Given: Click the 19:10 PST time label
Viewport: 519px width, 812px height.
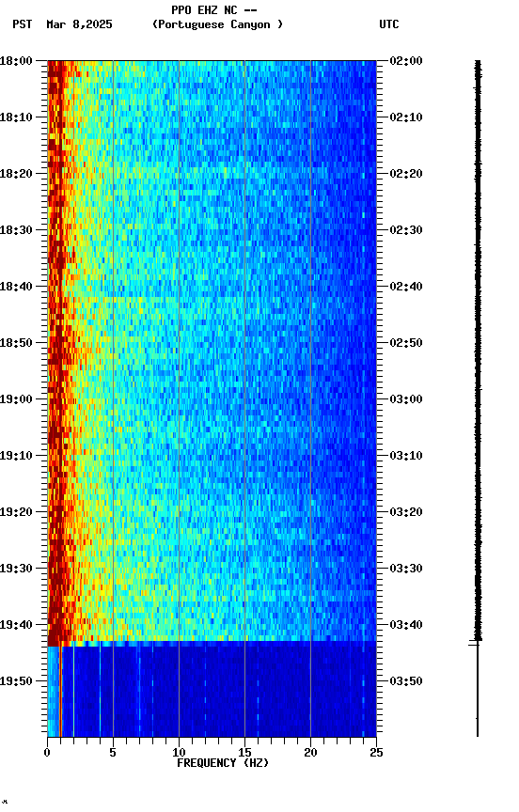Looking at the screenshot, I should 16,456.
